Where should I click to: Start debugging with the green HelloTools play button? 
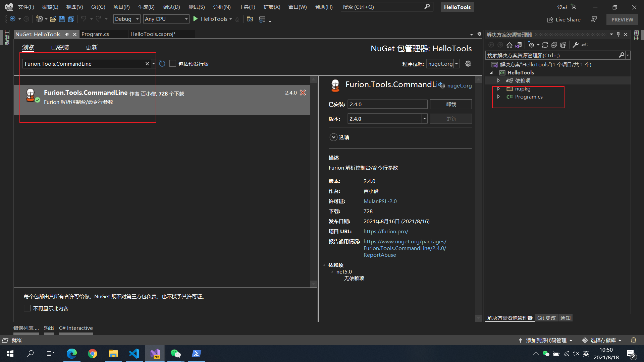[196, 19]
